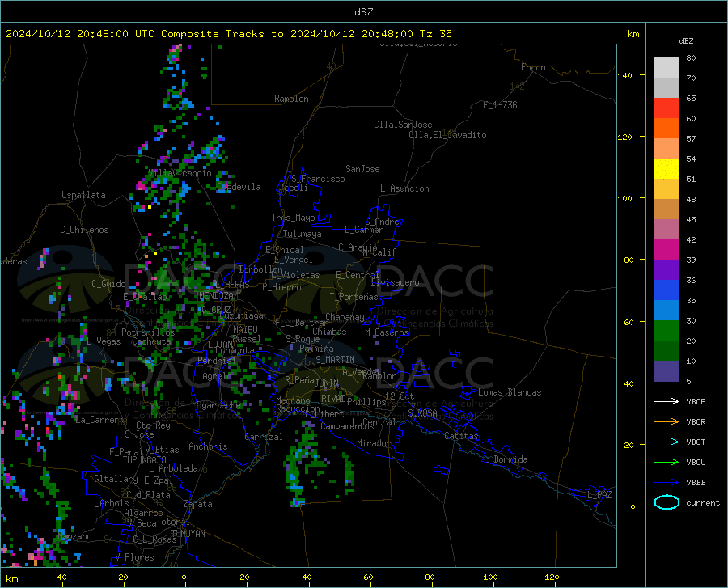728x588 pixels.
Task: Click the Gltallary label
Action: coord(116,479)
